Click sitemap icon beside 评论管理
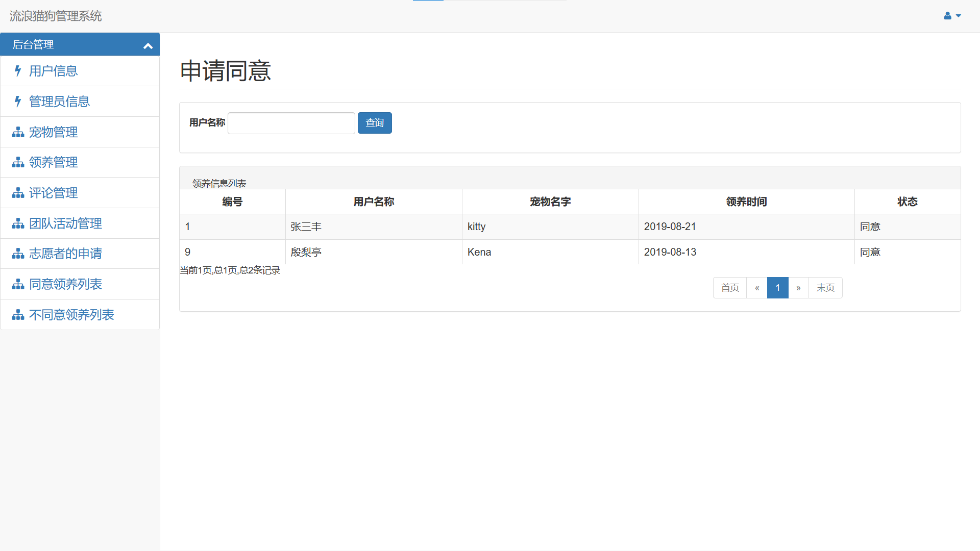The width and height of the screenshot is (980, 551). 18,193
